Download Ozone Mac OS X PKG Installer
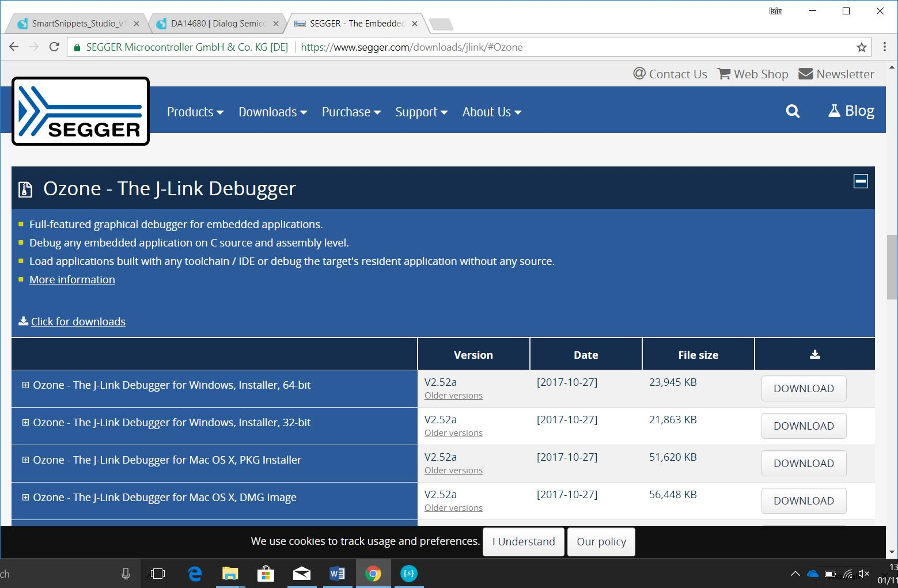 click(804, 463)
